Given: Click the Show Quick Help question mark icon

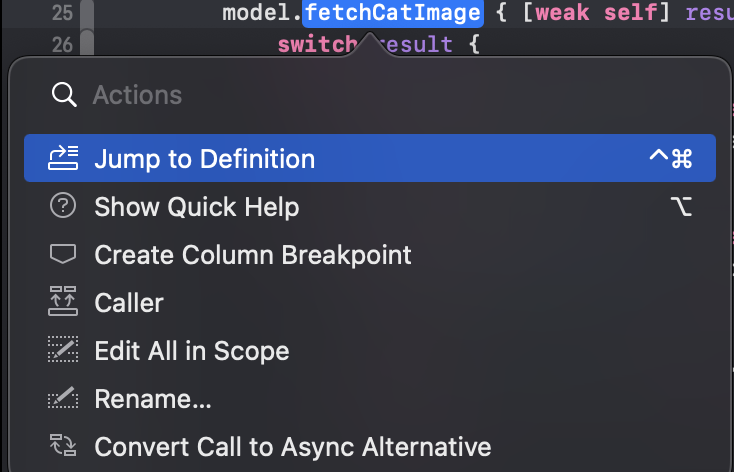Looking at the screenshot, I should (x=63, y=206).
